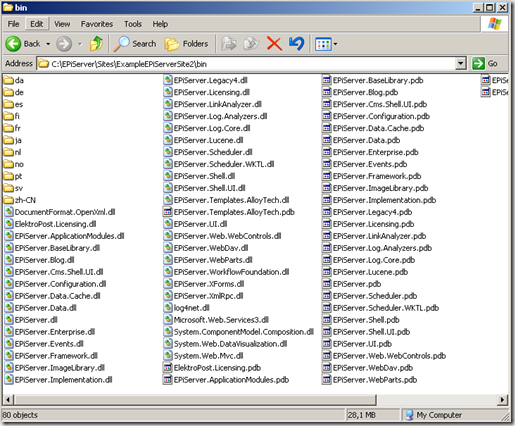The width and height of the screenshot is (515, 426).
Task: Expand the Address bar dropdown
Action: point(460,63)
